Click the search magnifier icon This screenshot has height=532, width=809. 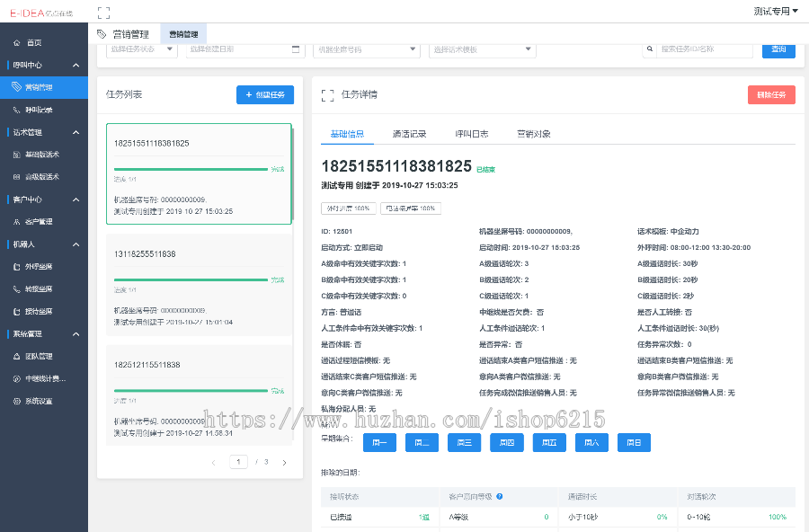pos(650,49)
